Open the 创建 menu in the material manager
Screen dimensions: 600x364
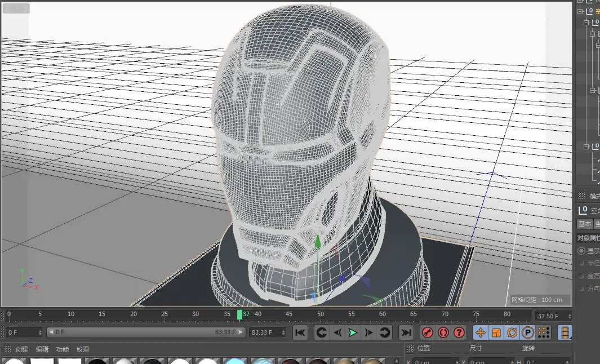[x=22, y=349]
